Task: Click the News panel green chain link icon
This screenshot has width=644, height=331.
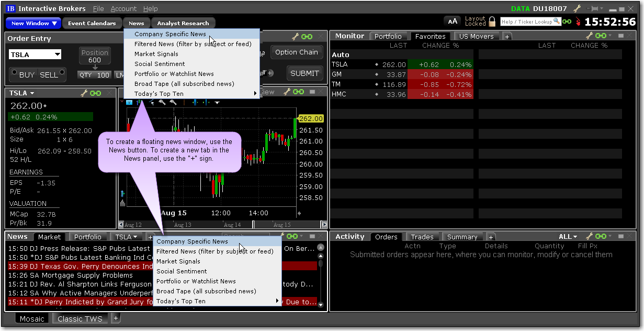Action: click(x=292, y=237)
